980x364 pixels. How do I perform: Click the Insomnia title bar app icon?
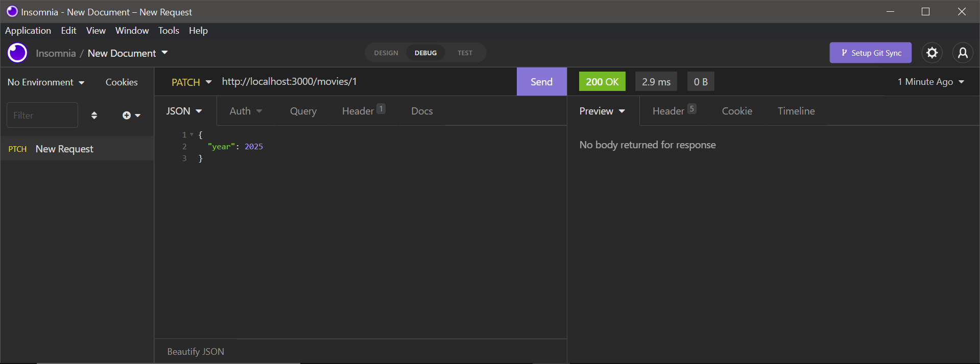pyautogui.click(x=12, y=11)
